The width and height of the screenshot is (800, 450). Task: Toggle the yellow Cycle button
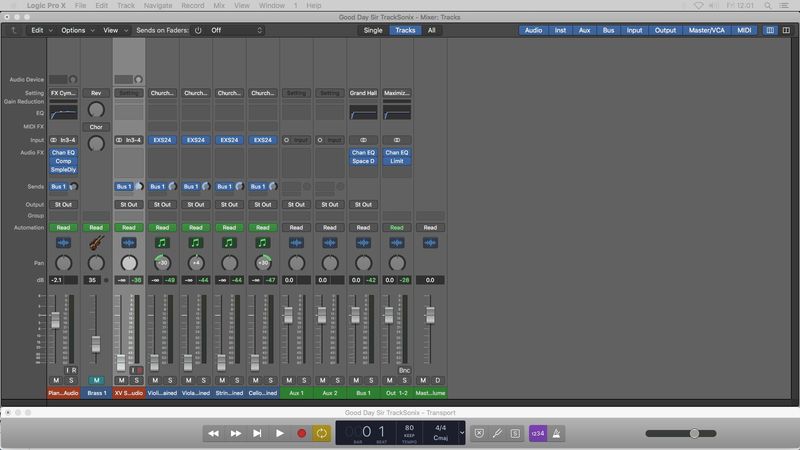pos(321,433)
